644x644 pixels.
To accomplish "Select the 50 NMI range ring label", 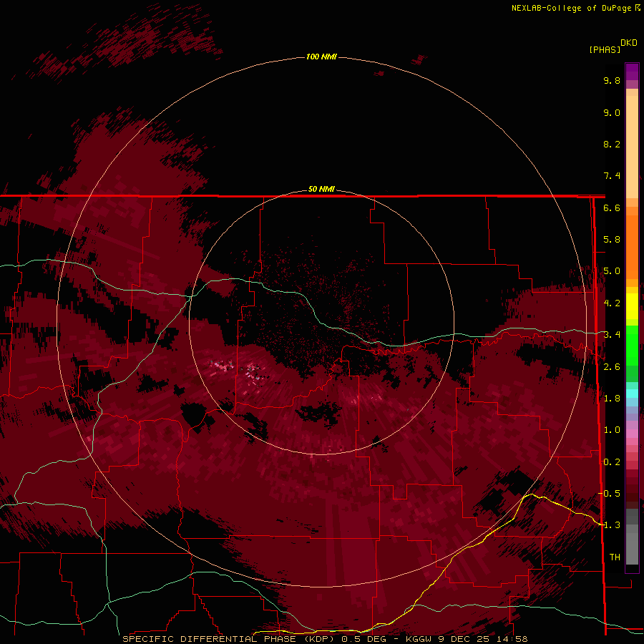I will tap(321, 189).
